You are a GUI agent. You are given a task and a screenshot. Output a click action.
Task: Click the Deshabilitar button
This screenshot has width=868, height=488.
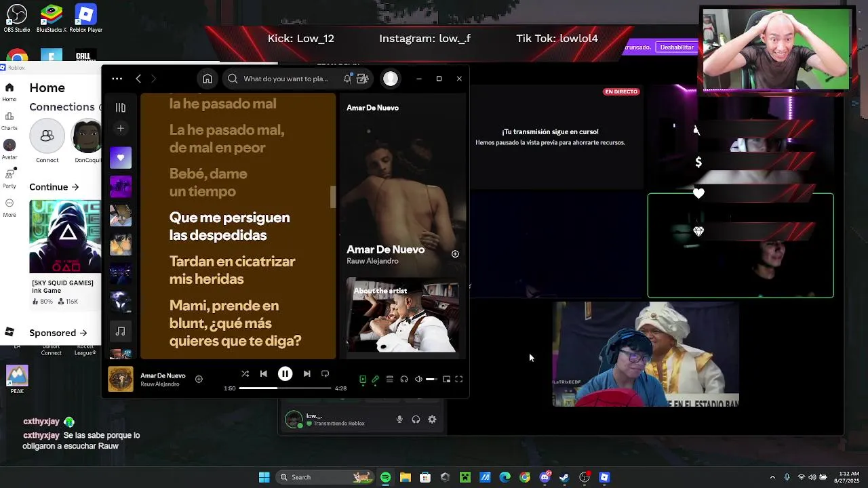pos(677,47)
